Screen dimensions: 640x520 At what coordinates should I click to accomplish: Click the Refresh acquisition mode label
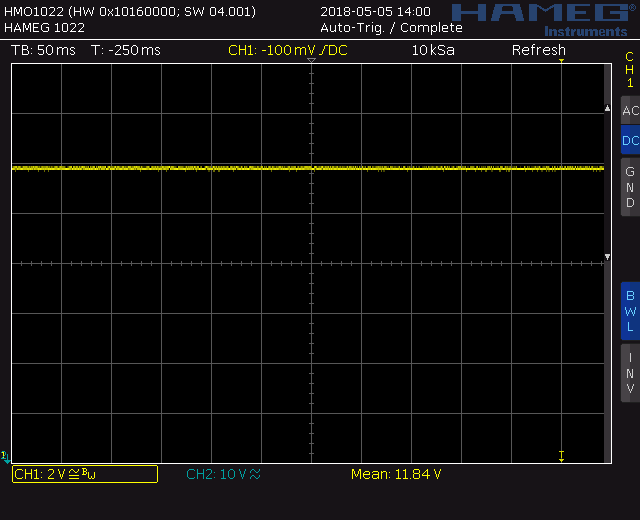(x=539, y=50)
